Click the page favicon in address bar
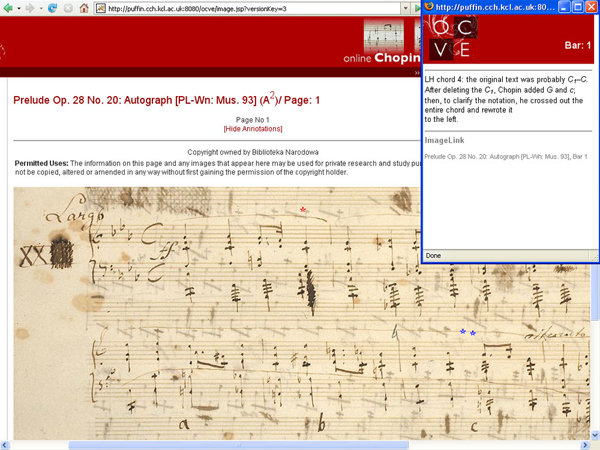This screenshot has width=600, height=450. click(x=101, y=8)
